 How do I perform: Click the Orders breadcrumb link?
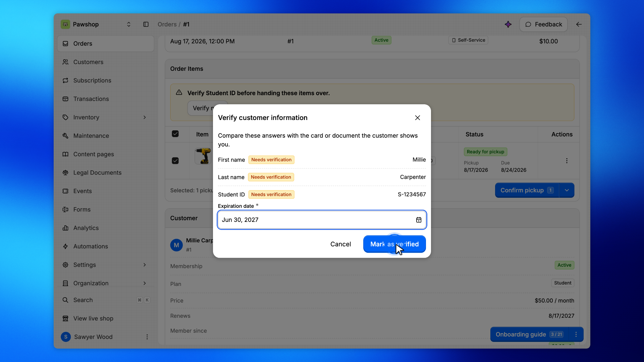167,24
